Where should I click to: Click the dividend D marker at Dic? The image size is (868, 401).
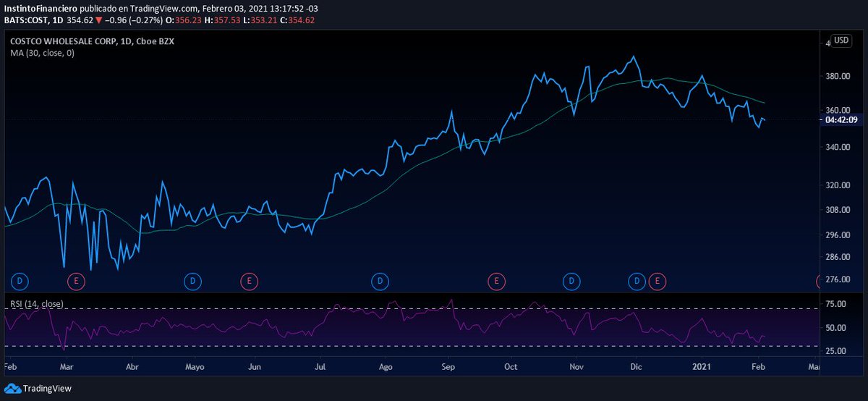pos(637,280)
